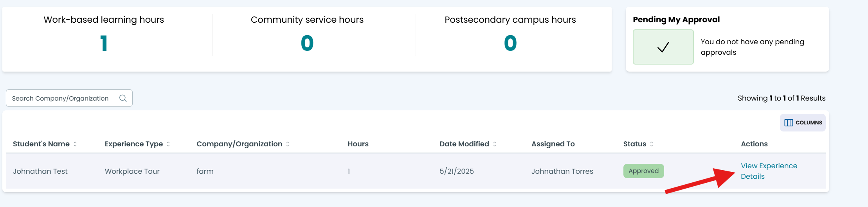This screenshot has width=868, height=207.
Task: Click the Date Modified column header
Action: coord(464,144)
